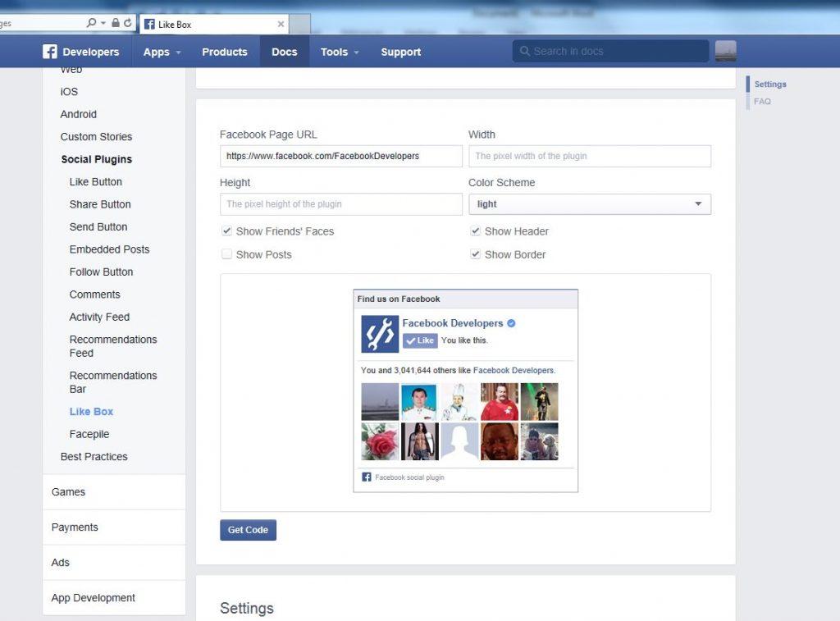The width and height of the screenshot is (840, 621).
Task: Switch to the Like Box browser tab
Action: pos(209,24)
